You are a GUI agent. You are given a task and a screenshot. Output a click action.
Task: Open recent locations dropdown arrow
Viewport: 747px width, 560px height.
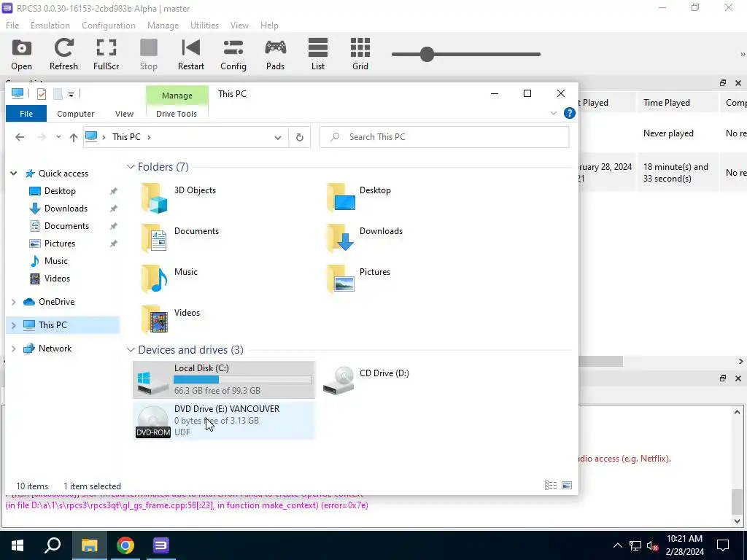[58, 137]
